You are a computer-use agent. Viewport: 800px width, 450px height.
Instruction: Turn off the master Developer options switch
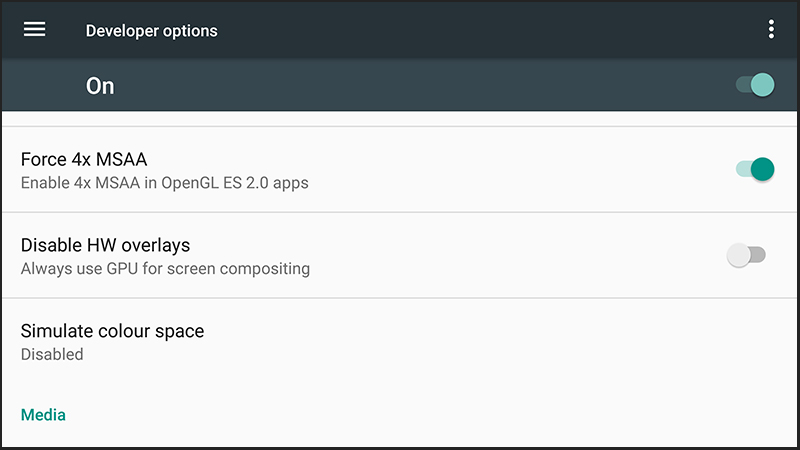tap(755, 85)
